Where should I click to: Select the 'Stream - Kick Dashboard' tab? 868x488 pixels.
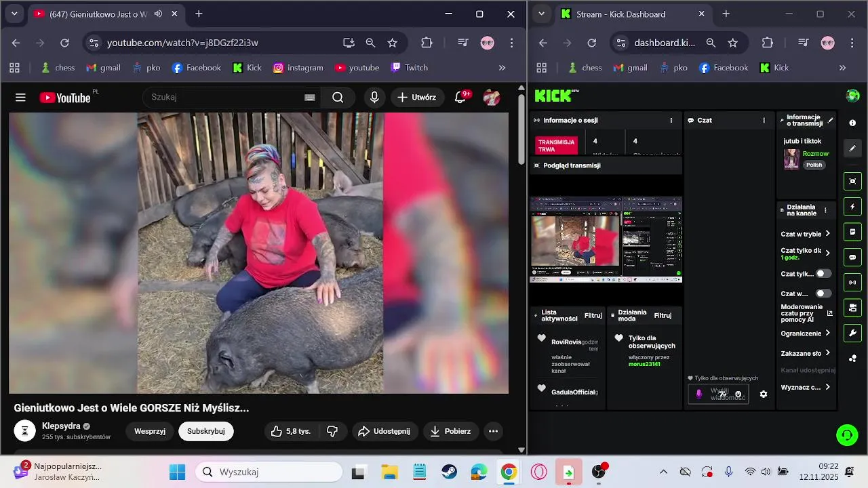633,14
